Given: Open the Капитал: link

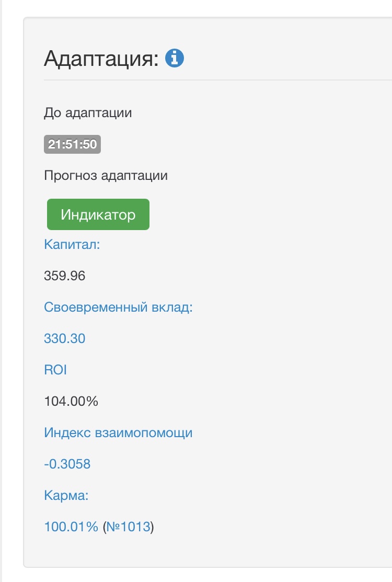Looking at the screenshot, I should click(x=72, y=244).
